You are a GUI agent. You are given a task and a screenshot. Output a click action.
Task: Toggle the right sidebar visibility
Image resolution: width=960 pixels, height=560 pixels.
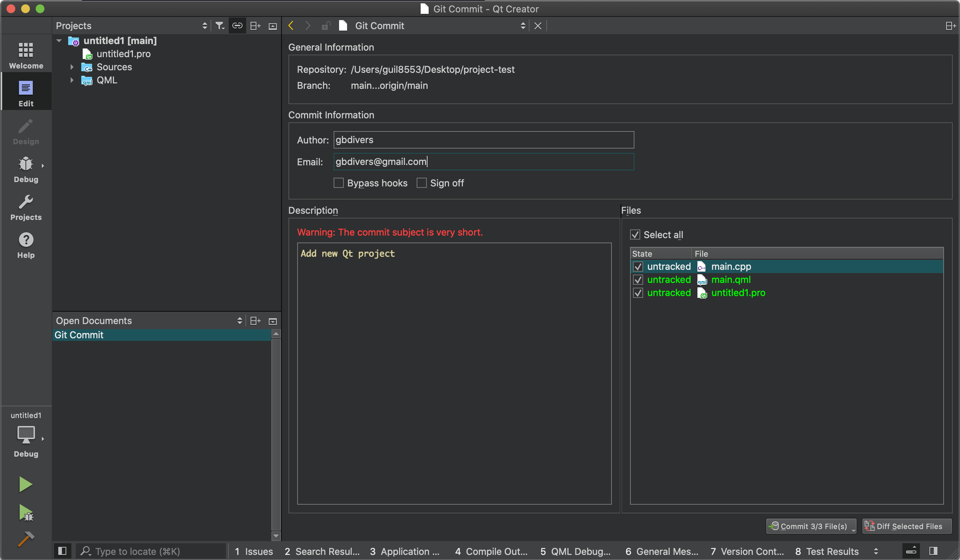pyautogui.click(x=933, y=551)
